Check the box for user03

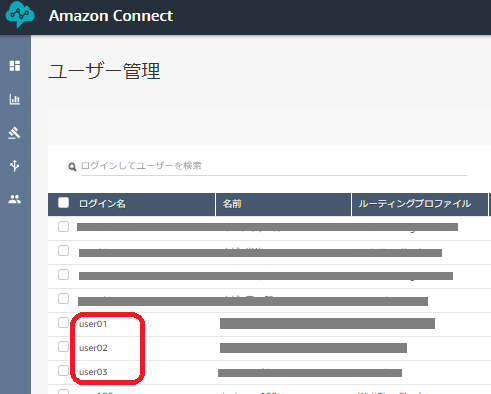click(x=63, y=370)
